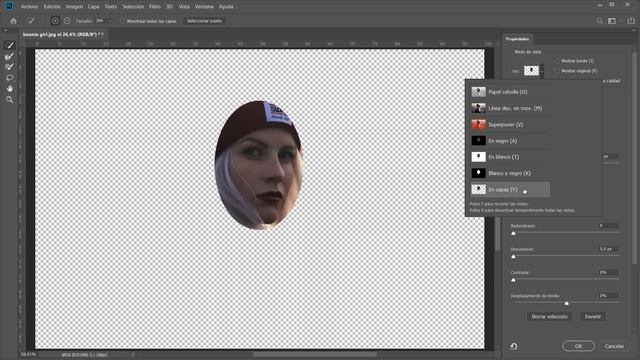The image size is (640, 360).
Task: Open the Edición menu
Action: (52, 7)
